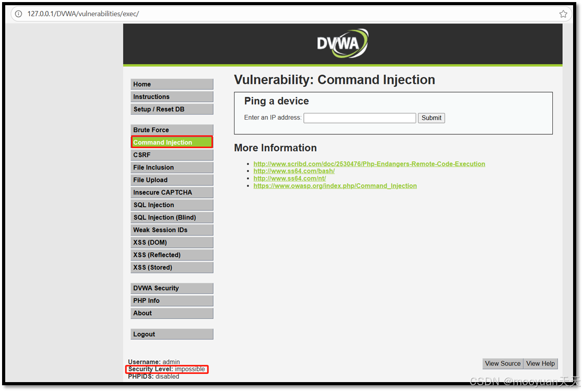
Task: Open the PHP Info page
Action: click(x=172, y=300)
